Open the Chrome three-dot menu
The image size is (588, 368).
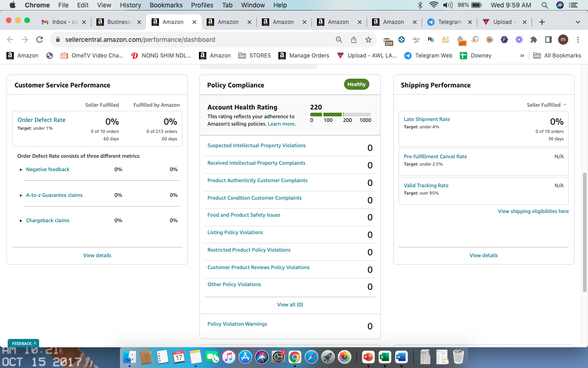pyautogui.click(x=577, y=40)
